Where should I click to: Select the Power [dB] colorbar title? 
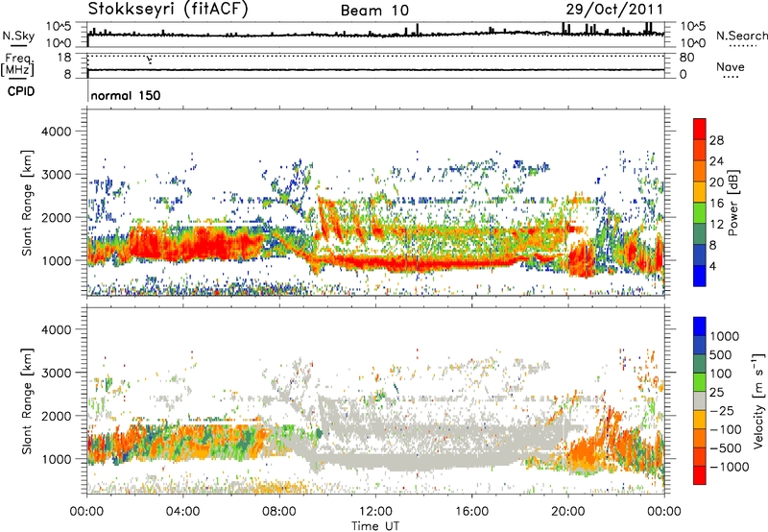tap(732, 203)
